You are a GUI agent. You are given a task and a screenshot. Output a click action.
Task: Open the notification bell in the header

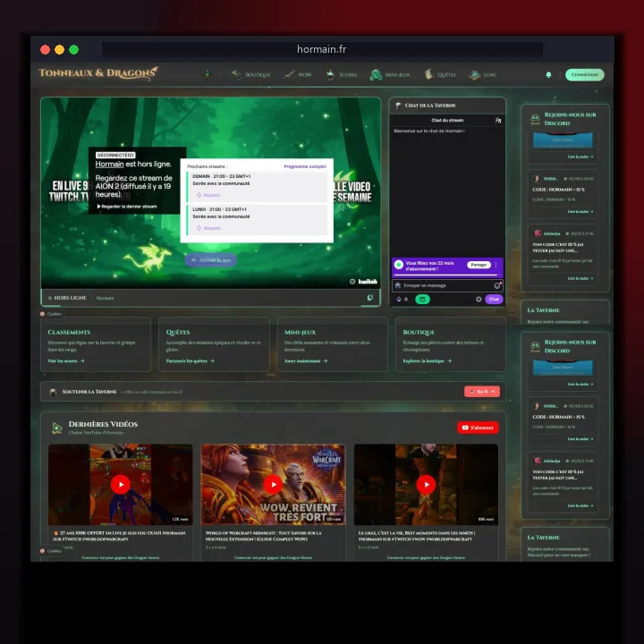tap(548, 75)
